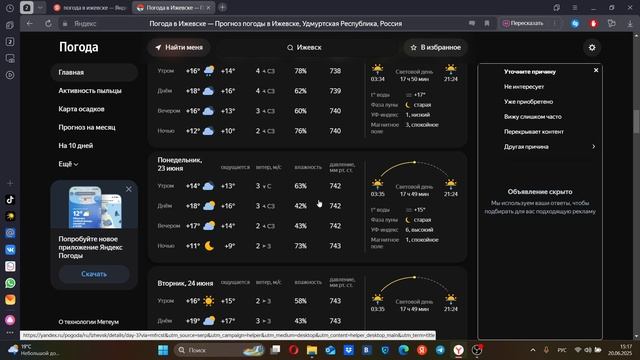Open Alice assistant icon in sidebar

(x=10, y=320)
